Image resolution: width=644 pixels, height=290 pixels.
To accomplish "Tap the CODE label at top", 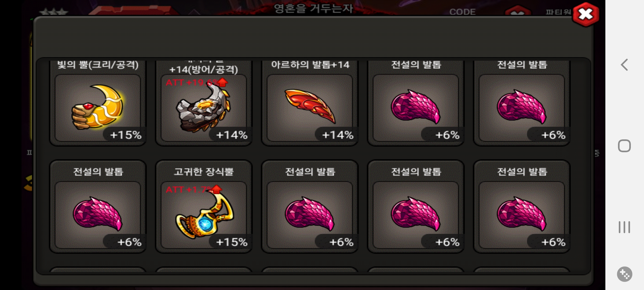I will (x=462, y=12).
